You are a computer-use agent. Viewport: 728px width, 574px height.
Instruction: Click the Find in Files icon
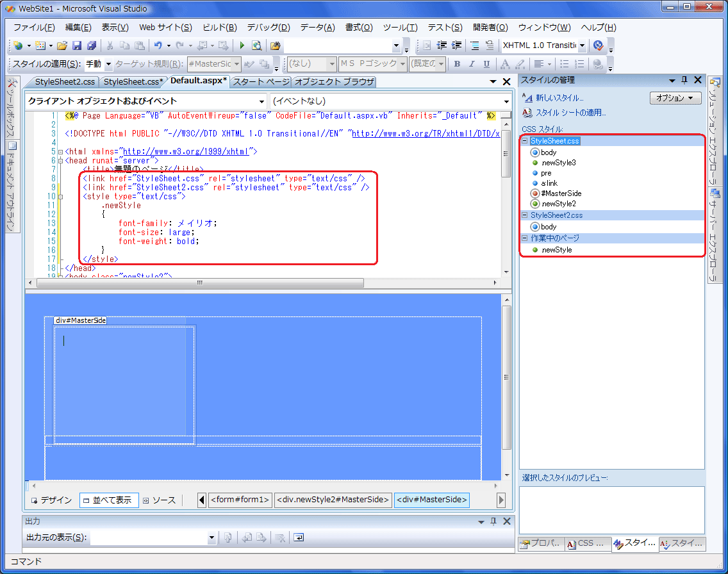pyautogui.click(x=276, y=45)
